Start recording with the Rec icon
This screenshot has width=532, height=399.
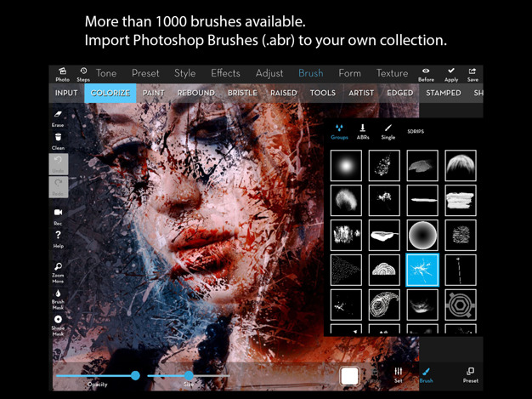[x=58, y=215]
